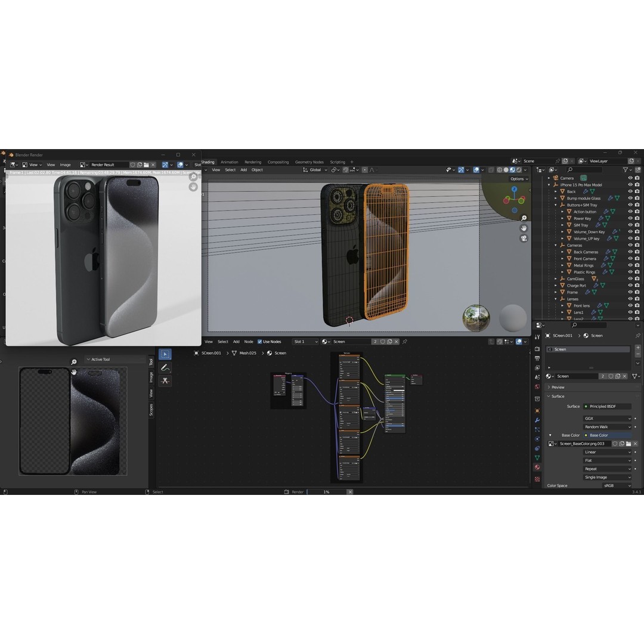644x644 pixels.
Task: Open the Collection properties tab
Action: click(x=537, y=399)
